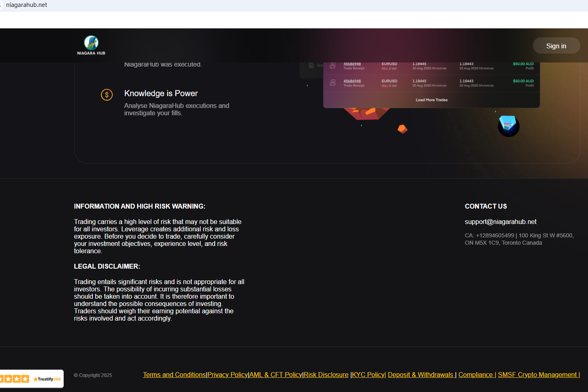Image resolution: width=588 pixels, height=392 pixels.
Task: Open the AML & CFT Policy link
Action: [276, 375]
